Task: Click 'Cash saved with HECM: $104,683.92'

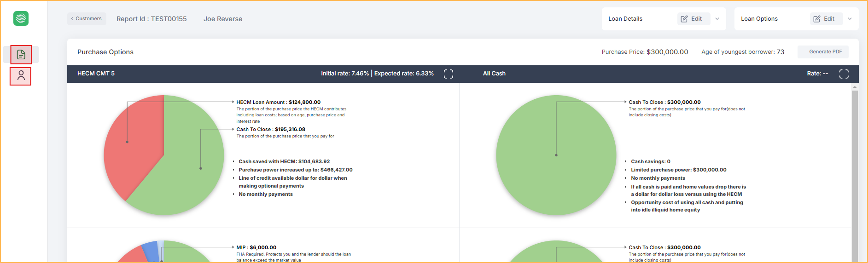Action: [284, 161]
